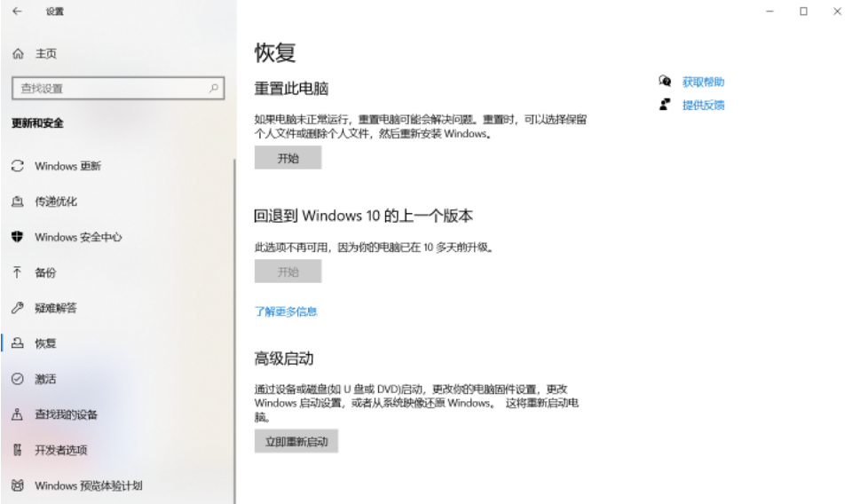
Task: Click the search magnifier icon
Action: pos(214,88)
